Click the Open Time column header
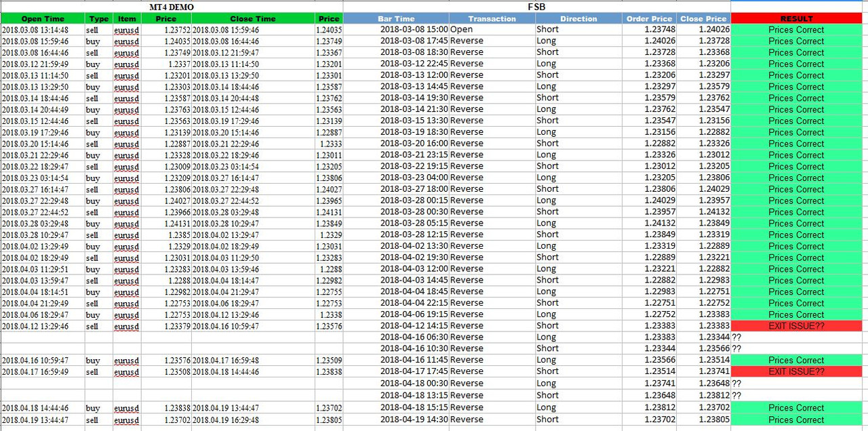Screen dimensions: 868x431 point(43,19)
